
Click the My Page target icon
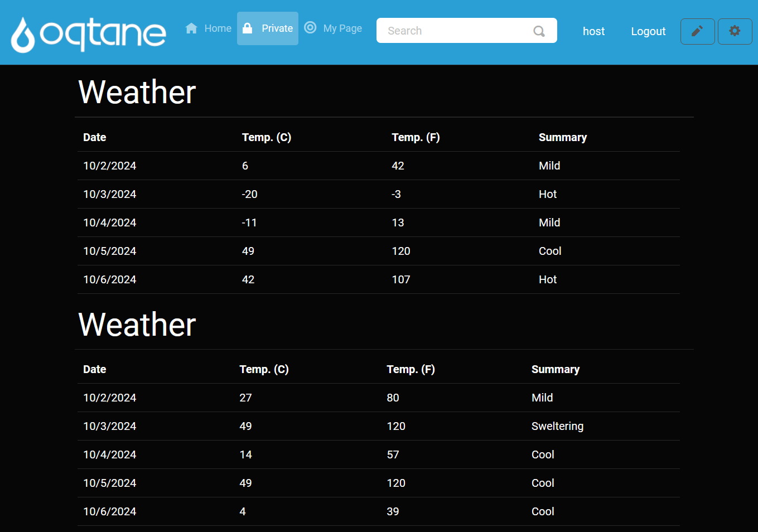click(310, 27)
